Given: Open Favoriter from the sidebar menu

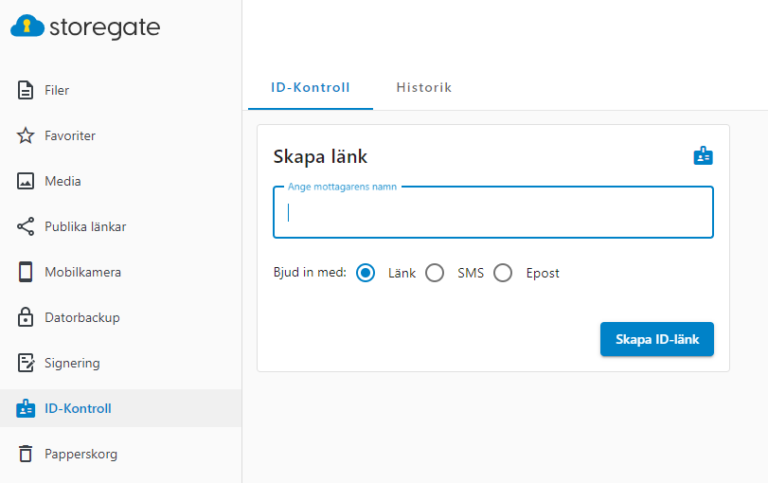Looking at the screenshot, I should click(70, 136).
